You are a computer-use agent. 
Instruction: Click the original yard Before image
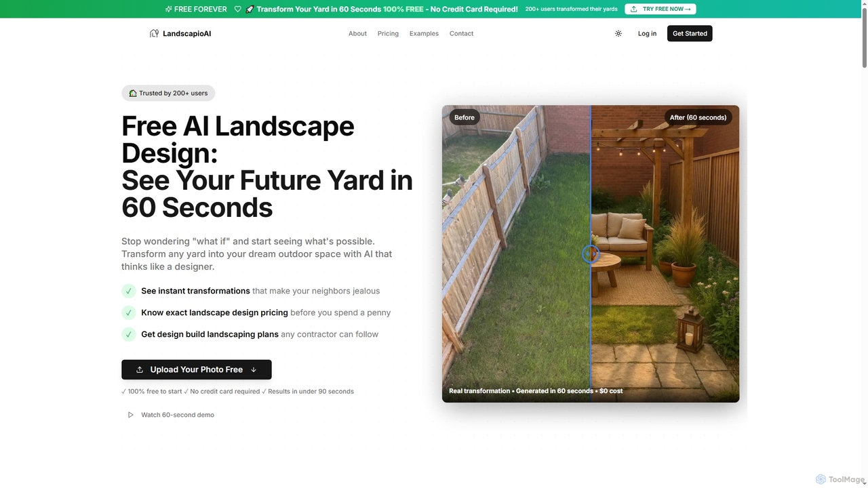[516, 254]
